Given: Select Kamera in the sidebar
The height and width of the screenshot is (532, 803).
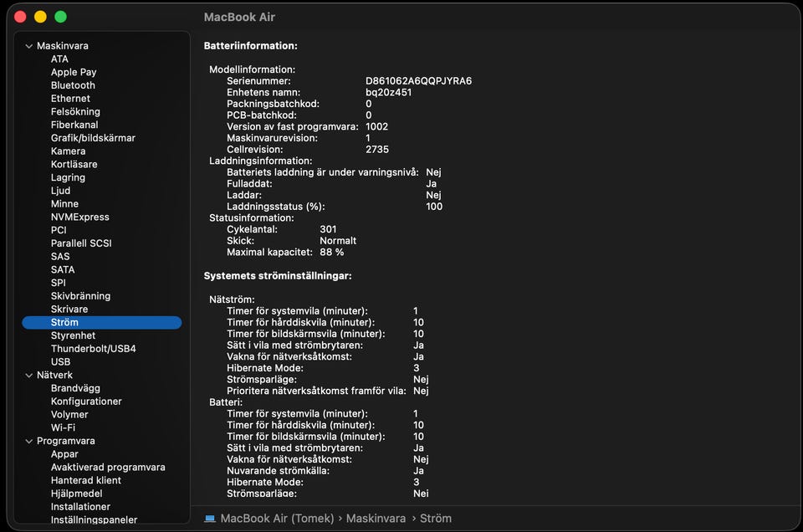Looking at the screenshot, I should click(68, 151).
